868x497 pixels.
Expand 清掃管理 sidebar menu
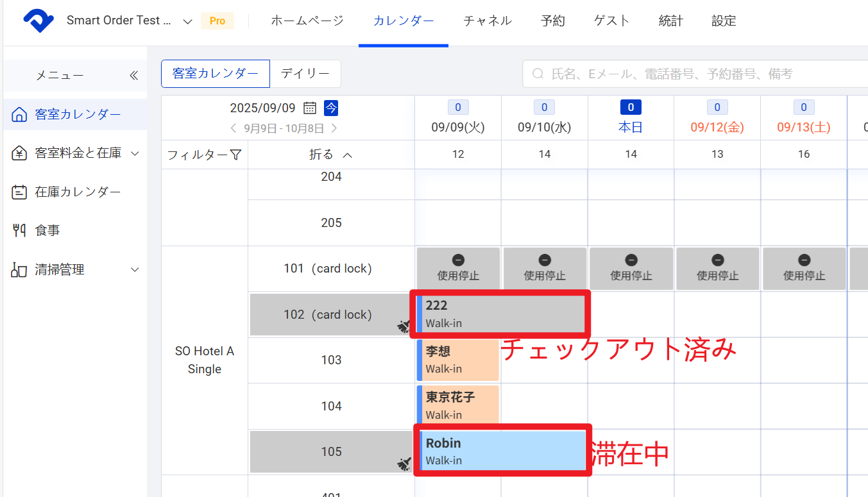click(x=135, y=270)
